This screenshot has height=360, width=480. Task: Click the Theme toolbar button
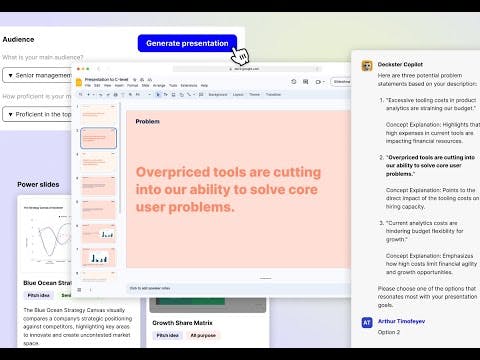click(254, 95)
